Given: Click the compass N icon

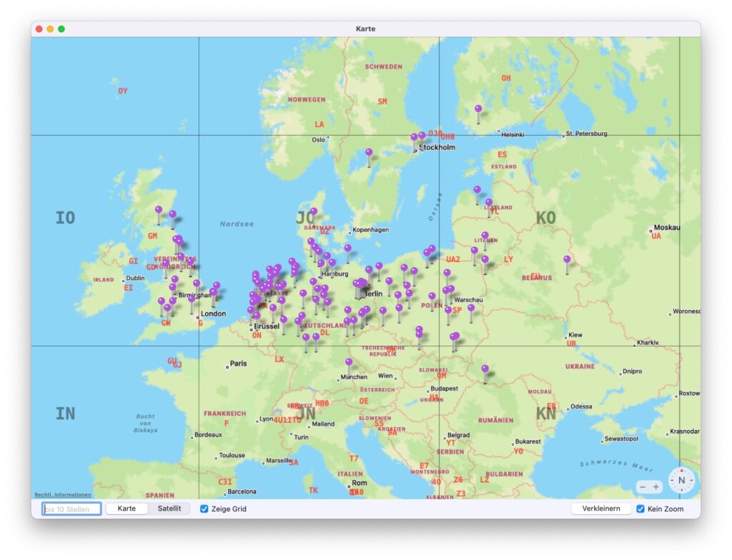Looking at the screenshot, I should [x=681, y=480].
